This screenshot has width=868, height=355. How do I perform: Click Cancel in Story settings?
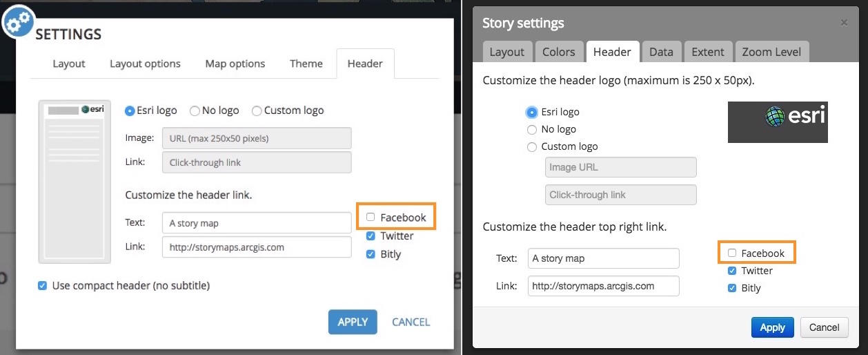pos(824,327)
